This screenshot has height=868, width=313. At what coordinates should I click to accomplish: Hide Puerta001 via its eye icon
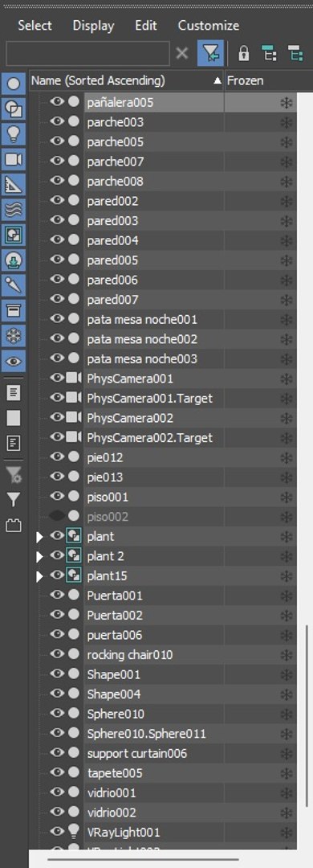[x=57, y=595]
